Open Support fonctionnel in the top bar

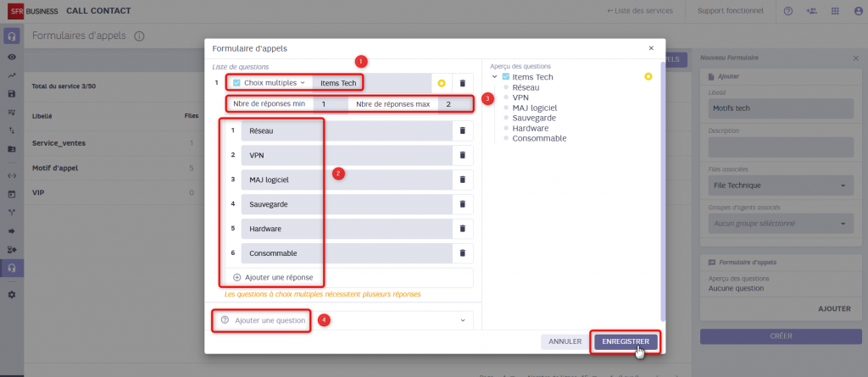click(x=729, y=11)
